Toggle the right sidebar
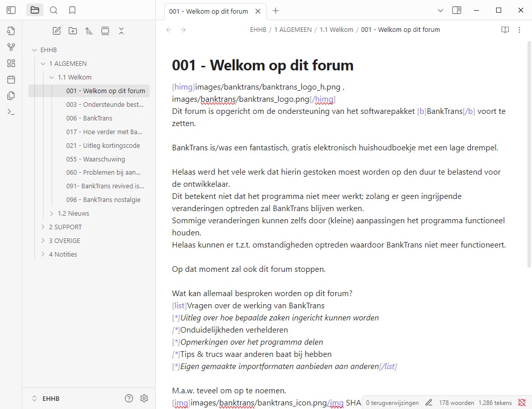This screenshot has width=532, height=409. (x=457, y=10)
